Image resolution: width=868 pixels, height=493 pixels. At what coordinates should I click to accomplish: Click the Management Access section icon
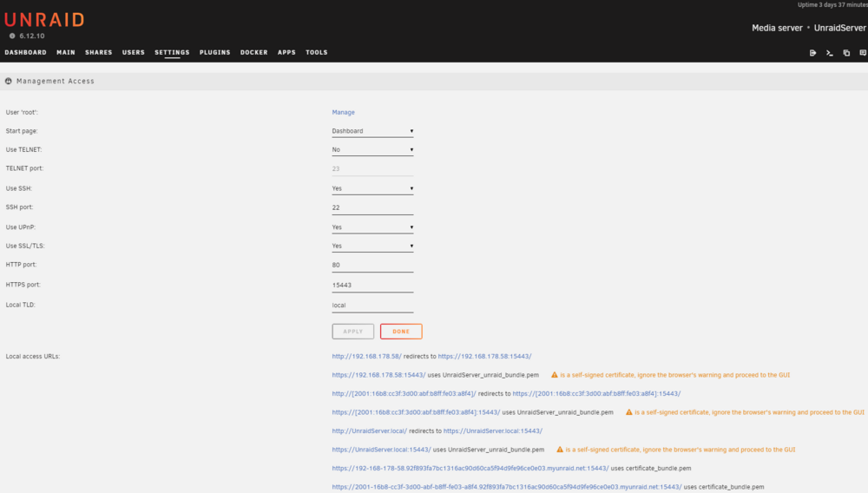[x=9, y=81]
